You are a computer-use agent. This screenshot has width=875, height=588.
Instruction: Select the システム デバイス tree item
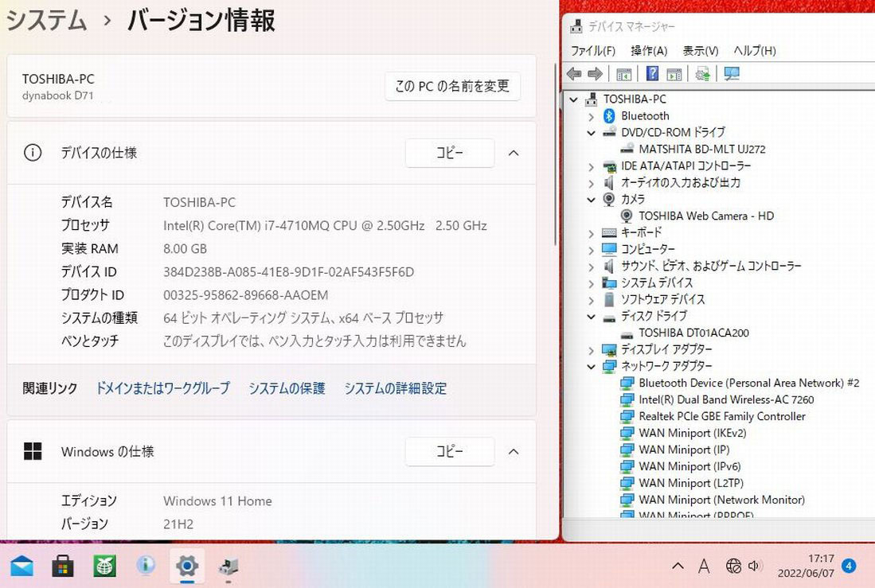tap(657, 282)
